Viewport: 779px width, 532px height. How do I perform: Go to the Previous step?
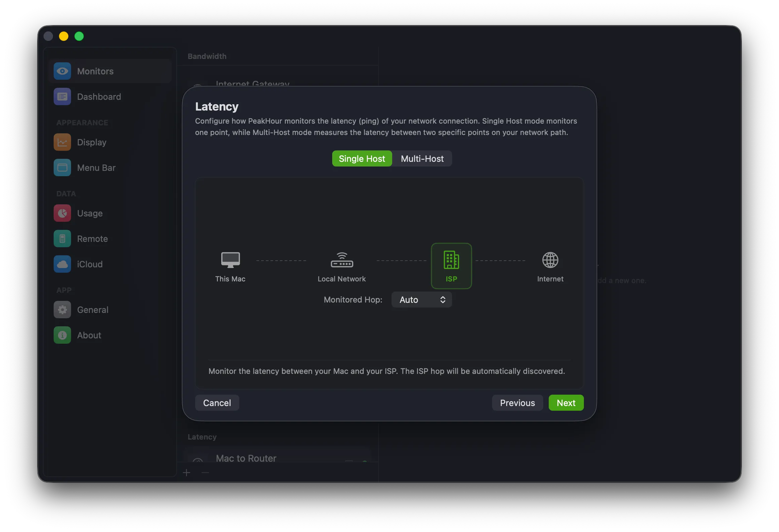pyautogui.click(x=517, y=403)
